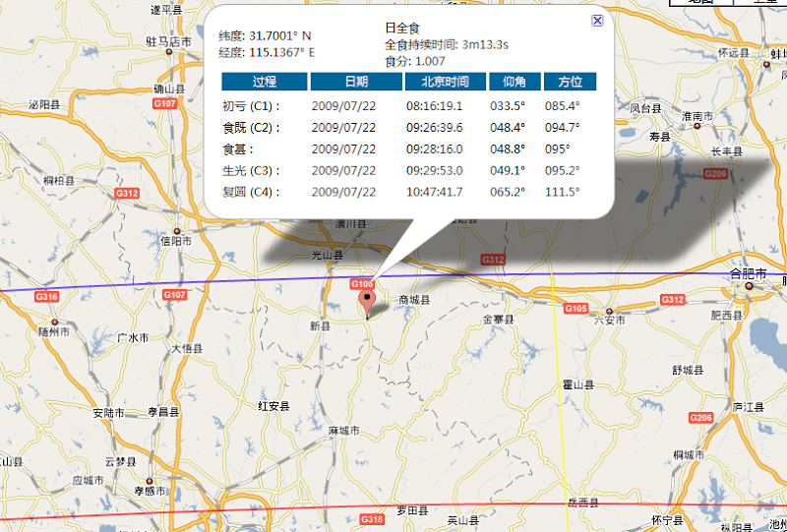Screen dimensions: 787x532
Task: Click the 云梦县 map label
Action: coord(120,462)
